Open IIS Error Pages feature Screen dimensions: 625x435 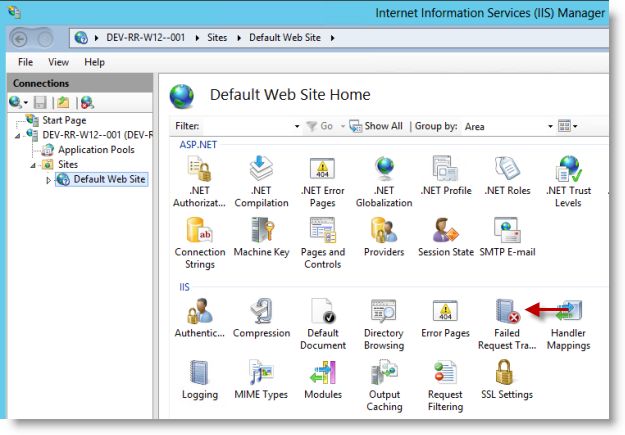(445, 318)
